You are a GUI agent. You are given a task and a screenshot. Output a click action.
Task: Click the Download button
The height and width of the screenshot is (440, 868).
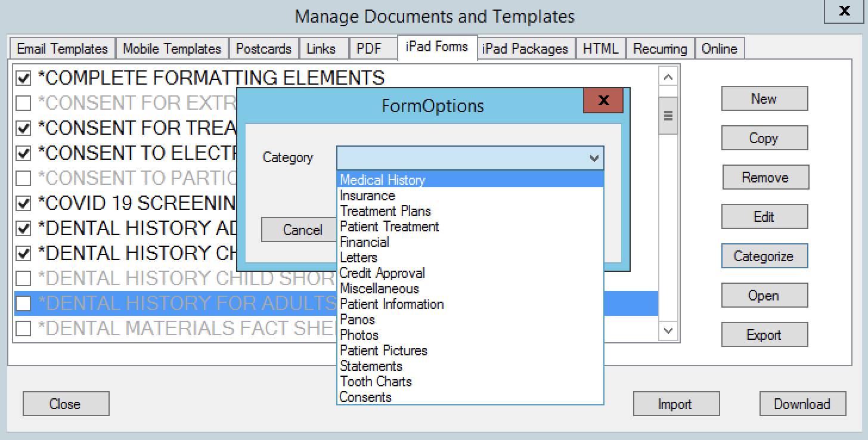[x=802, y=404]
